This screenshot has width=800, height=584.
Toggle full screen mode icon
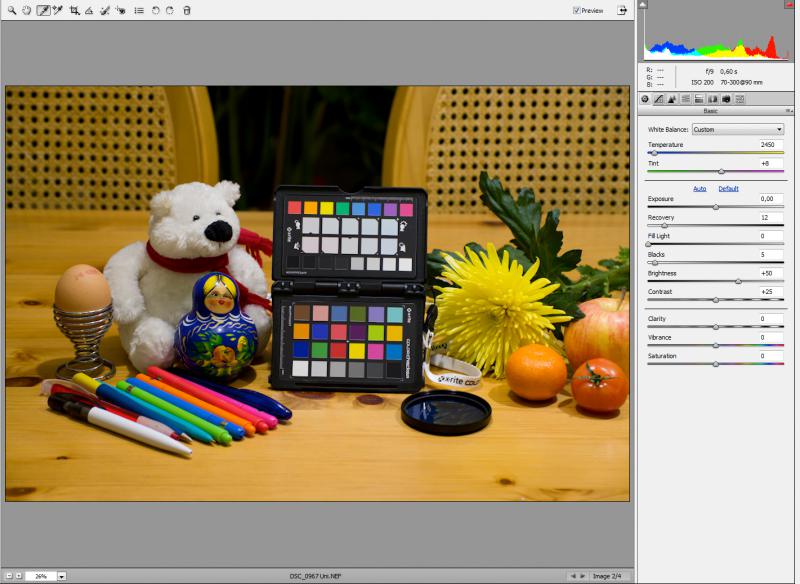click(x=622, y=10)
